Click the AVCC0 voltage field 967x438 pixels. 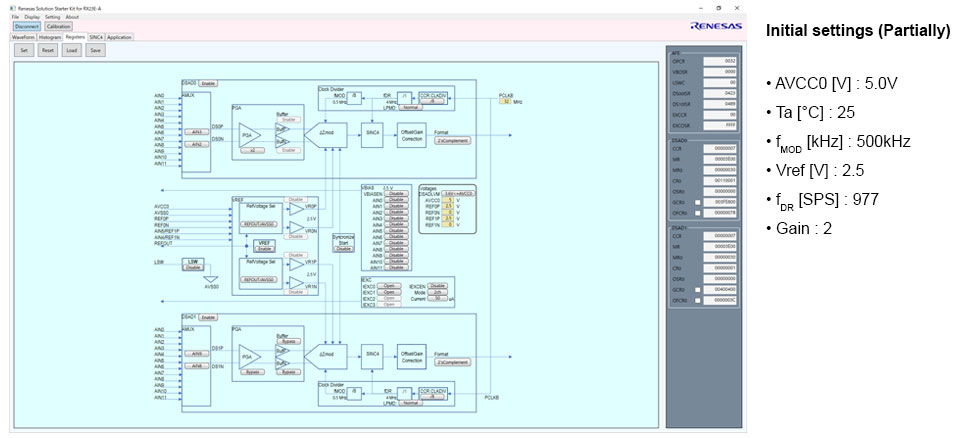448,200
